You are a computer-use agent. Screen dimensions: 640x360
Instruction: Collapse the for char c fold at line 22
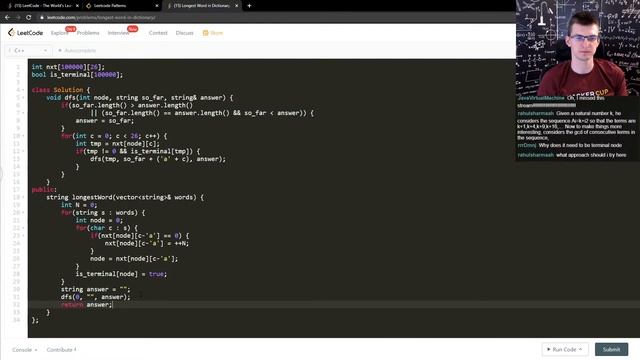pos(23,228)
